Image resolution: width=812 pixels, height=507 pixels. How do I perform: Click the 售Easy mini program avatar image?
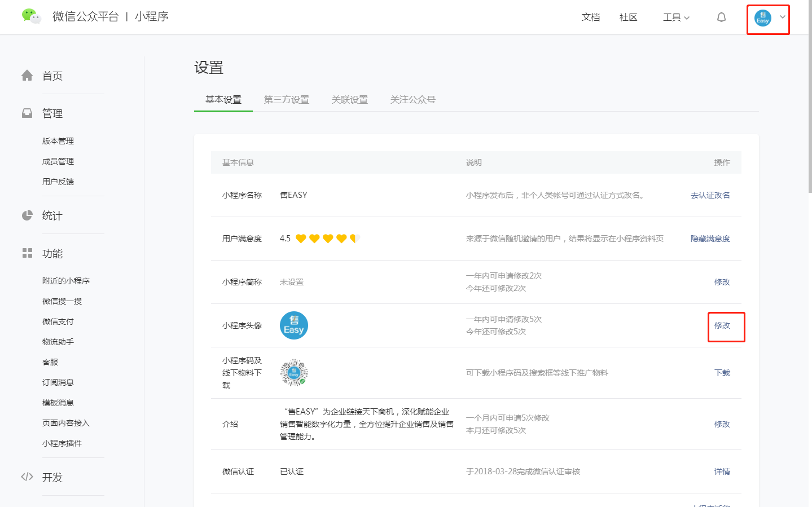[x=293, y=325]
